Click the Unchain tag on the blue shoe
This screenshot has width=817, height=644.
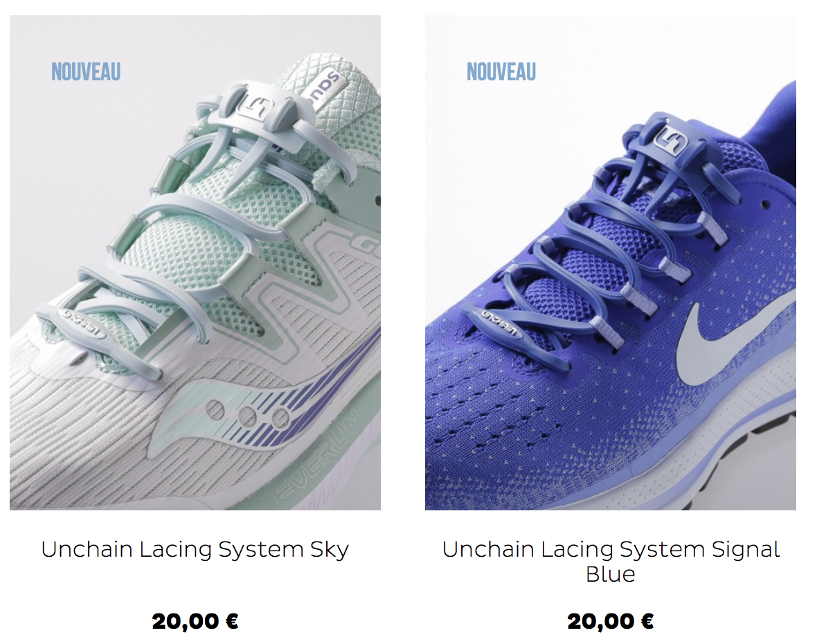point(498,323)
